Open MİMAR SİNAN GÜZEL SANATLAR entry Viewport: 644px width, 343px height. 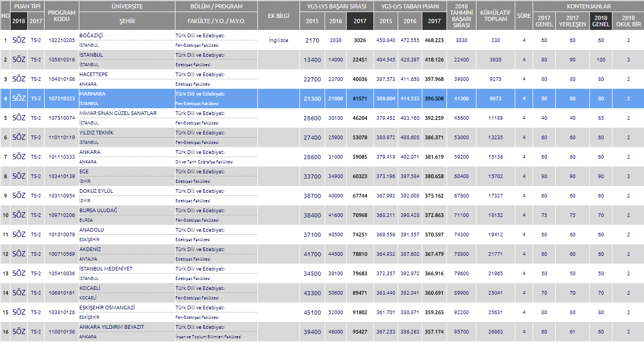pos(118,113)
